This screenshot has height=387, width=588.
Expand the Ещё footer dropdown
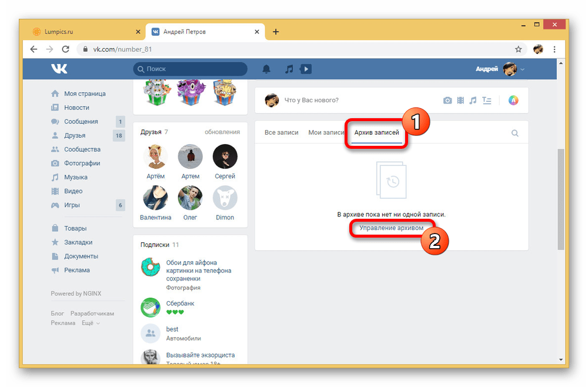click(91, 323)
